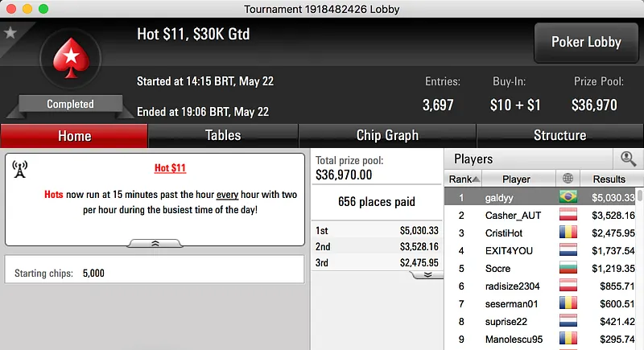The height and width of the screenshot is (350, 644).
Task: Click the Bulgaria flag beside Socre
Action: click(x=569, y=268)
